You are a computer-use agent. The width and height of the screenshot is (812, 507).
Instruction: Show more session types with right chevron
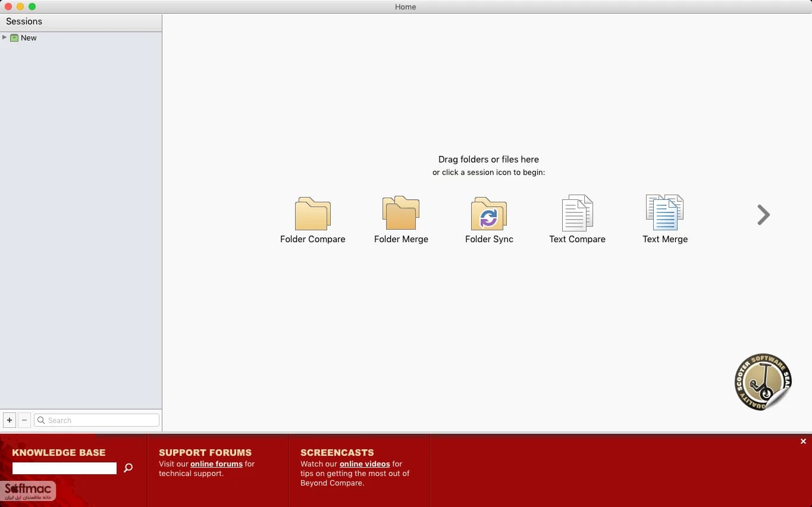[x=763, y=215]
